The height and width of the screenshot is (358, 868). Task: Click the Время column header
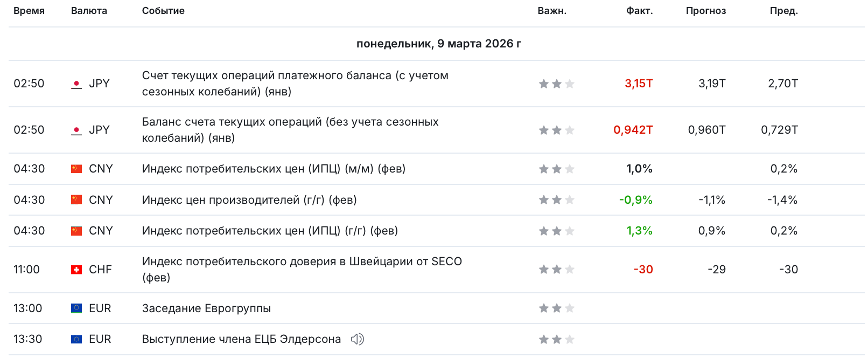pyautogui.click(x=29, y=11)
